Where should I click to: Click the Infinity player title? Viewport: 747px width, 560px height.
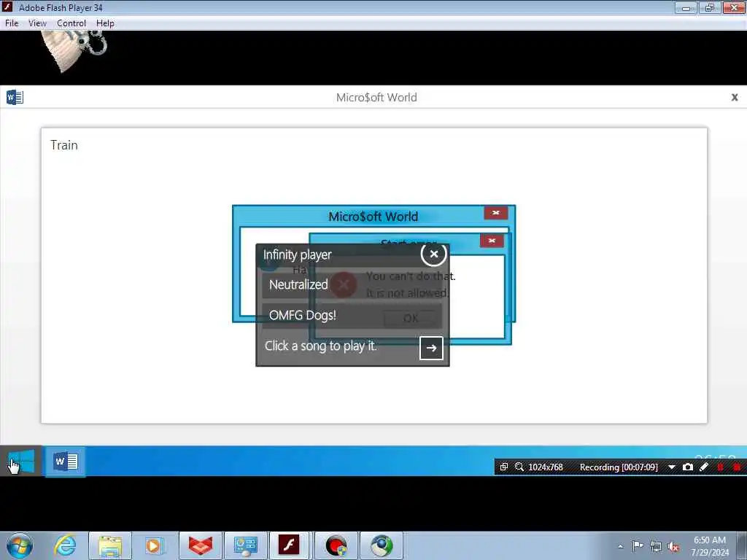(x=298, y=254)
